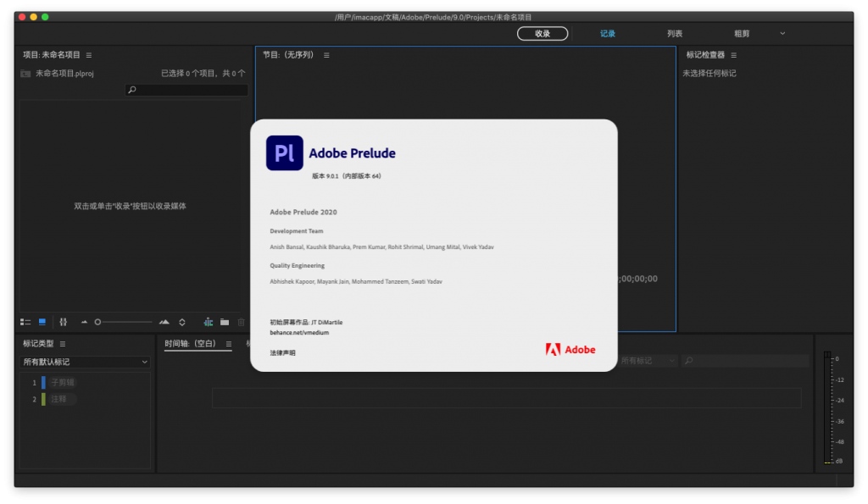Screen dimensions: 868x504
Task: Switch to the 列表 workspace
Action: coord(675,34)
